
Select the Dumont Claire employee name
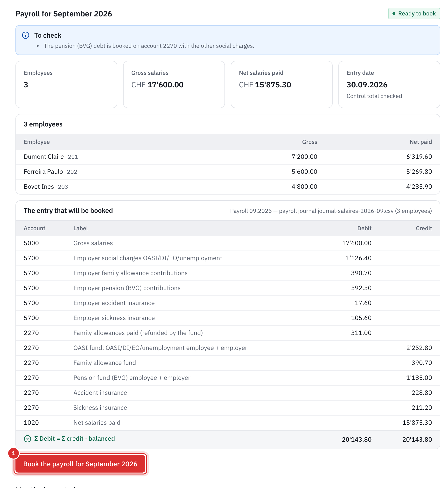(44, 157)
